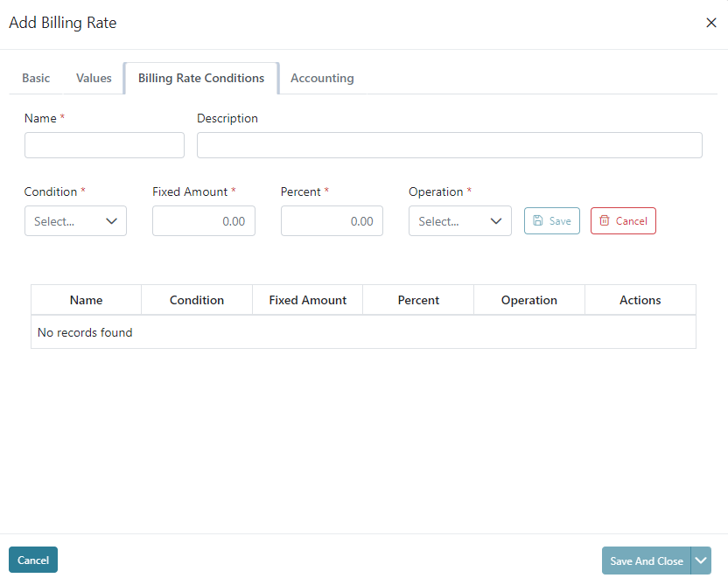Click the Operation column header
728x585 pixels.
click(x=529, y=300)
